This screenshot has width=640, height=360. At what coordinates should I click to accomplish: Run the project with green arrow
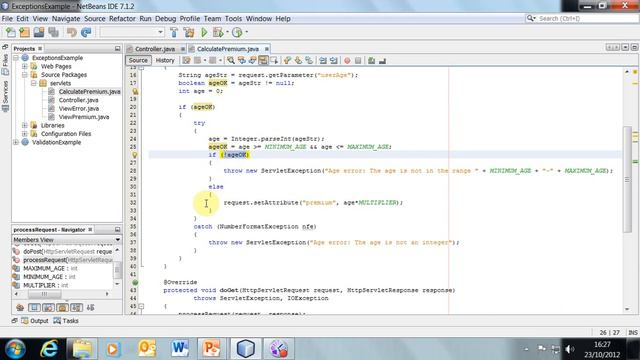204,32
